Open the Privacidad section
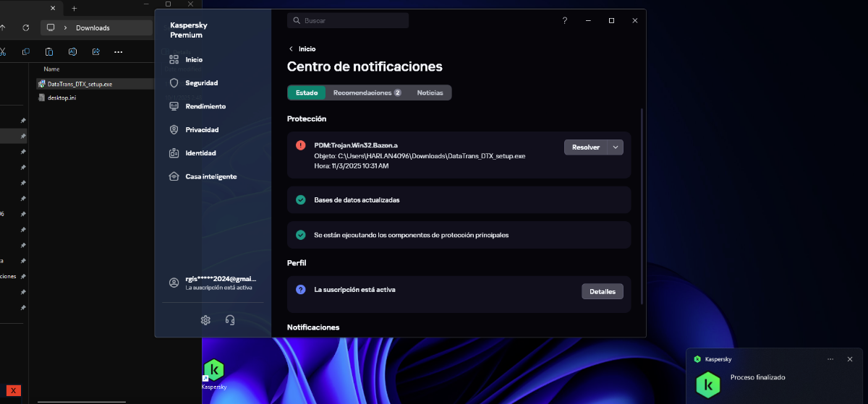 (194, 129)
